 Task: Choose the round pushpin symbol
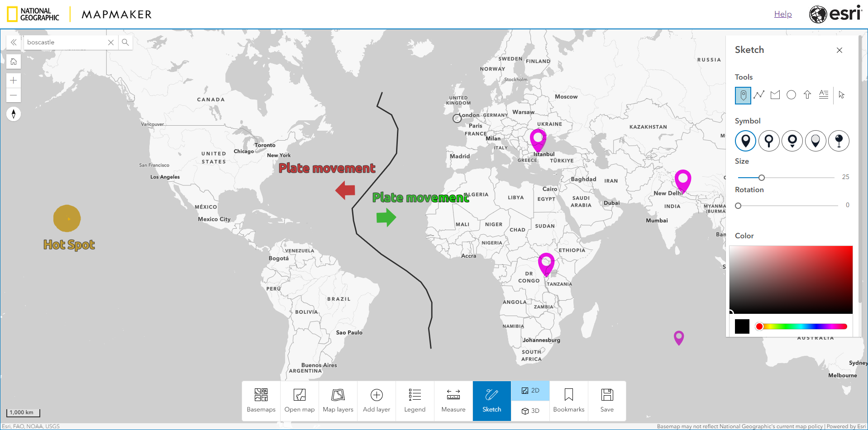839,141
